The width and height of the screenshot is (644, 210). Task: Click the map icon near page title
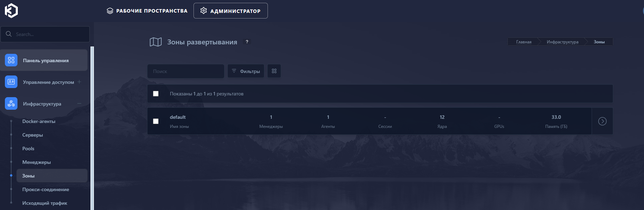coord(155,42)
